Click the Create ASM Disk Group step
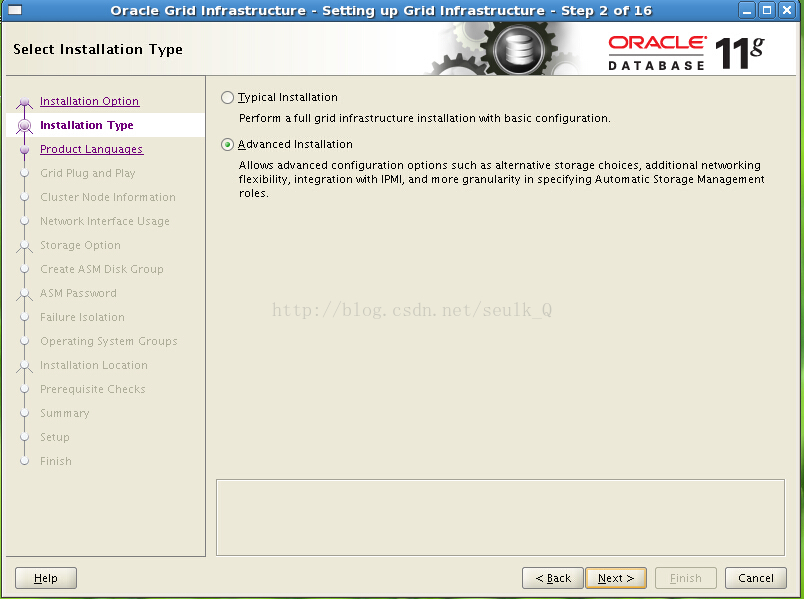804x599 pixels. point(102,269)
